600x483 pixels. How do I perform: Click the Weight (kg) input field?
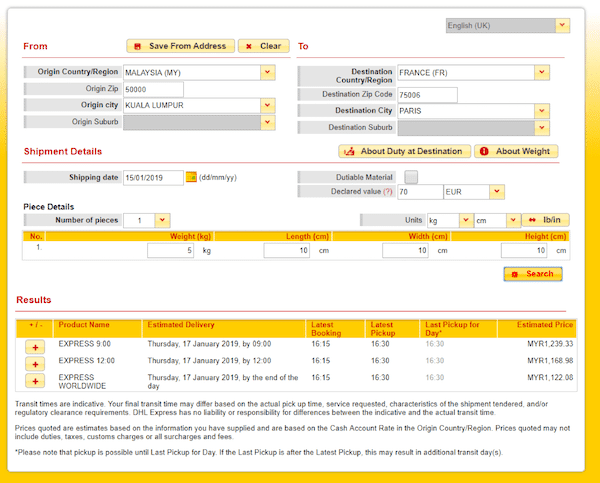[170, 250]
